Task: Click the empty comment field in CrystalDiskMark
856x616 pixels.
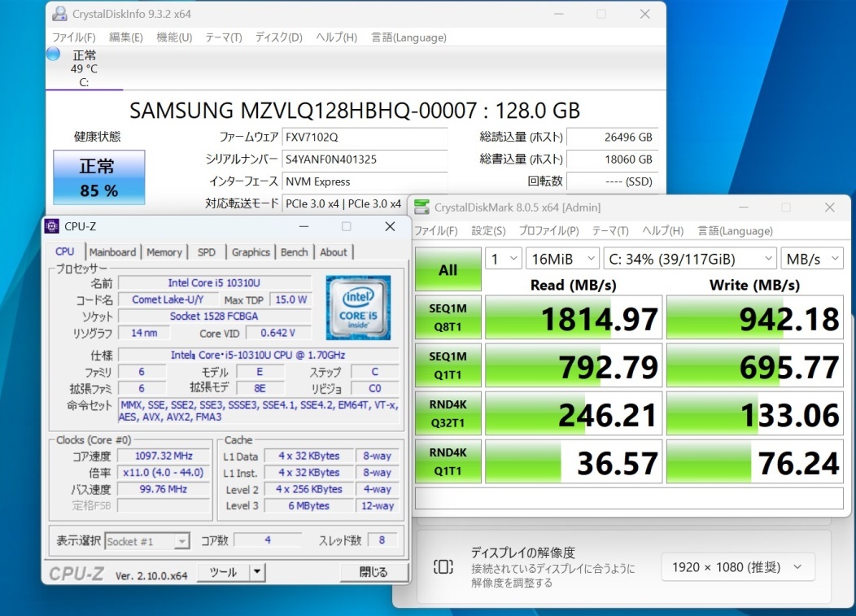Action: pyautogui.click(x=630, y=499)
